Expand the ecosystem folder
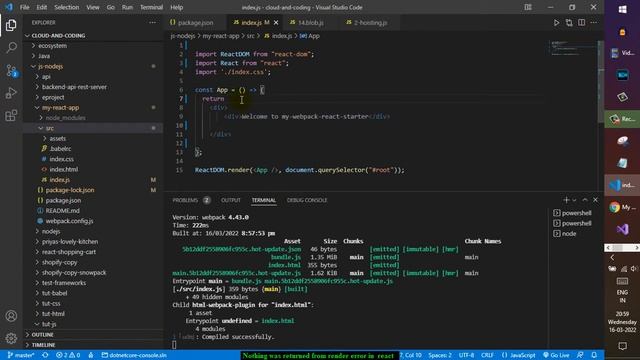 tap(53, 46)
